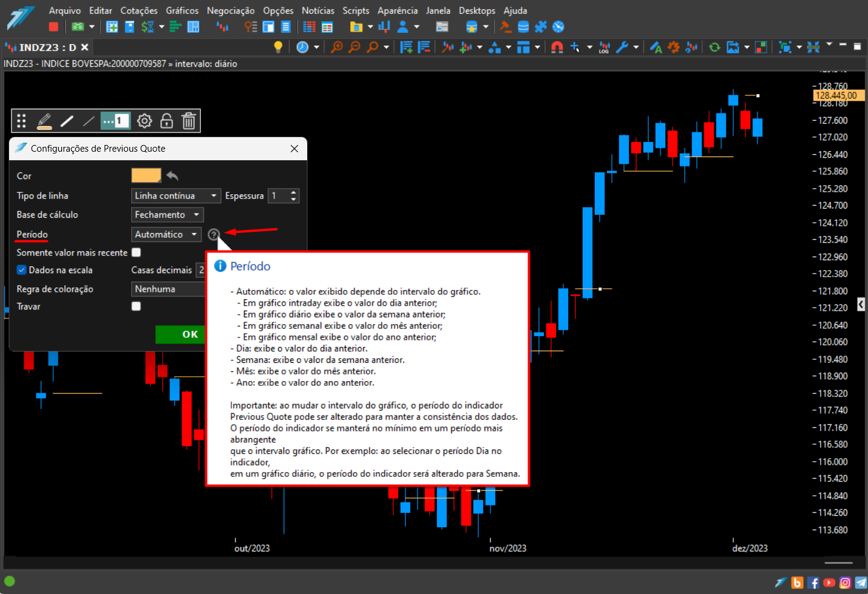Click the green refresh arrows icon
Image resolution: width=868 pixels, height=594 pixels.
(714, 47)
